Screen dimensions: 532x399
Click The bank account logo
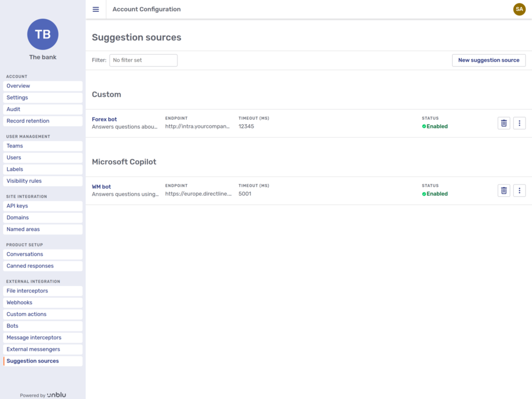point(43,34)
